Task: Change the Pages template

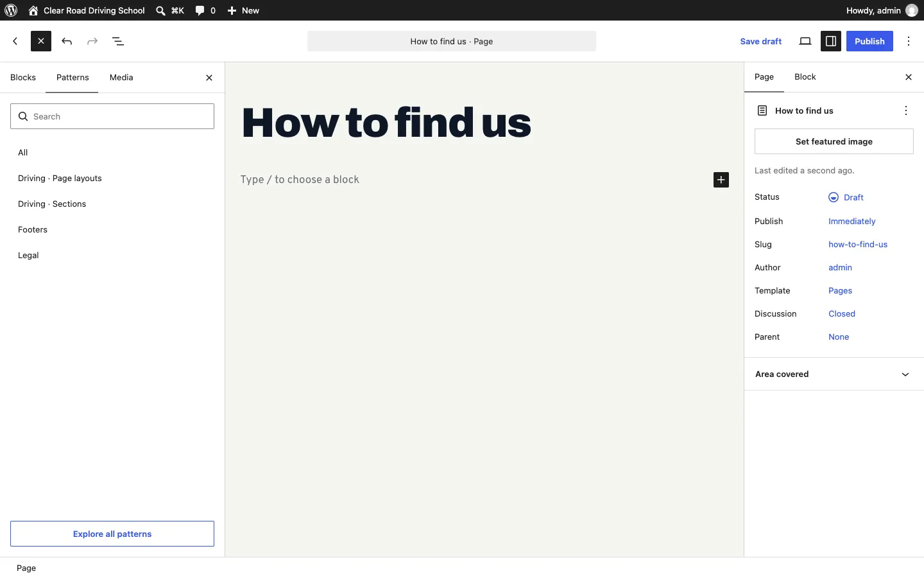Action: 841,290
